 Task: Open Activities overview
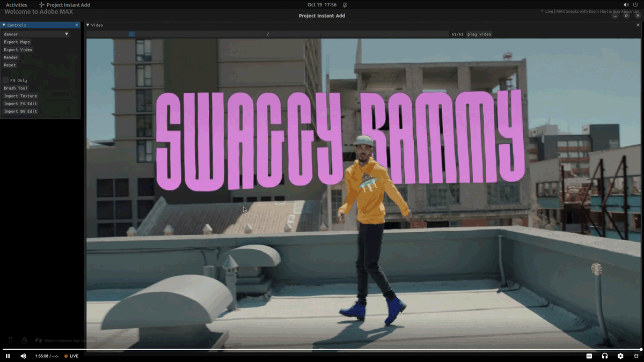[x=16, y=5]
